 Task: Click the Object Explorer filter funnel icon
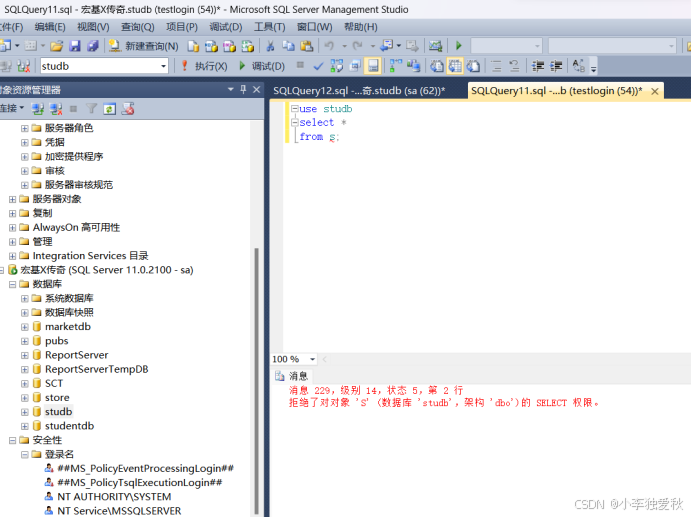pos(91,109)
